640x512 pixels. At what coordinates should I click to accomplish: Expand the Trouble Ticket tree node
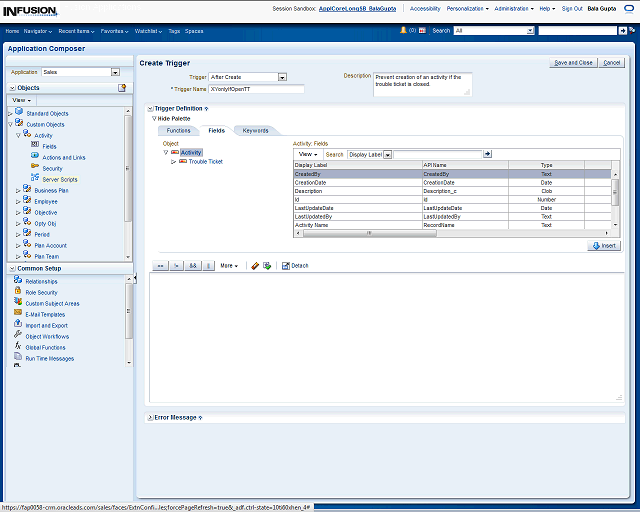tap(174, 161)
